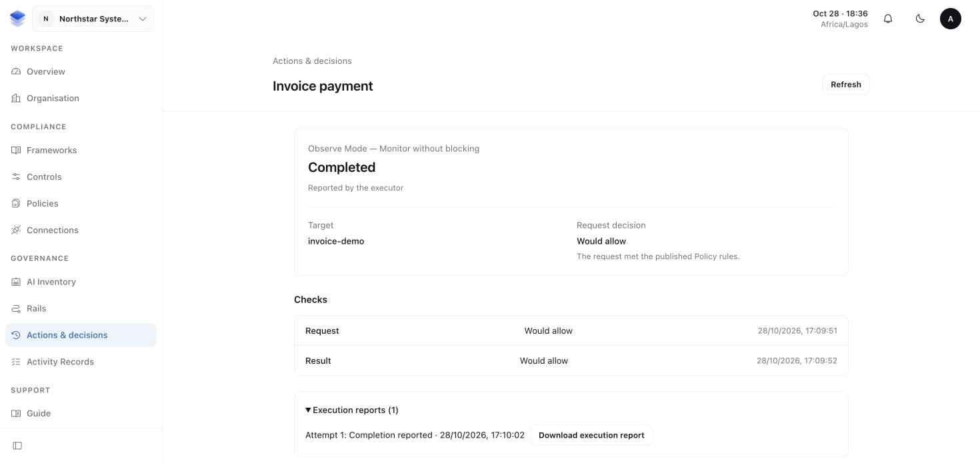The width and height of the screenshot is (980, 463).
Task: Click the Result check row
Action: (571, 360)
